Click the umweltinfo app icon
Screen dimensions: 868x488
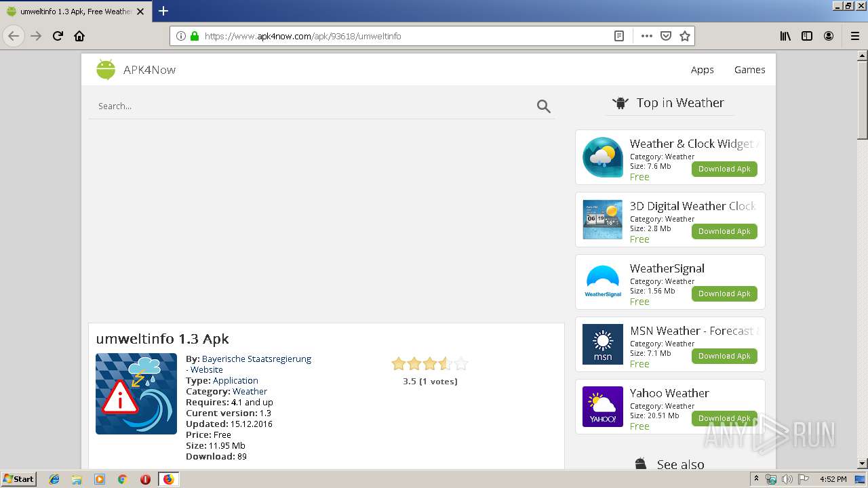[136, 394]
